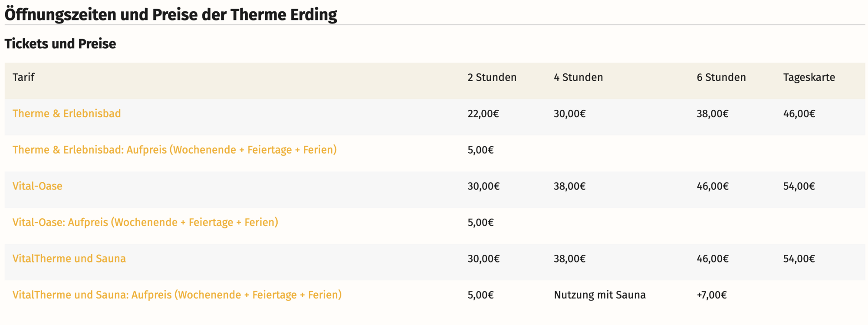Select Therme & Erlebnisbad 30,00€ four-hour price
868x325 pixels.
(x=569, y=114)
